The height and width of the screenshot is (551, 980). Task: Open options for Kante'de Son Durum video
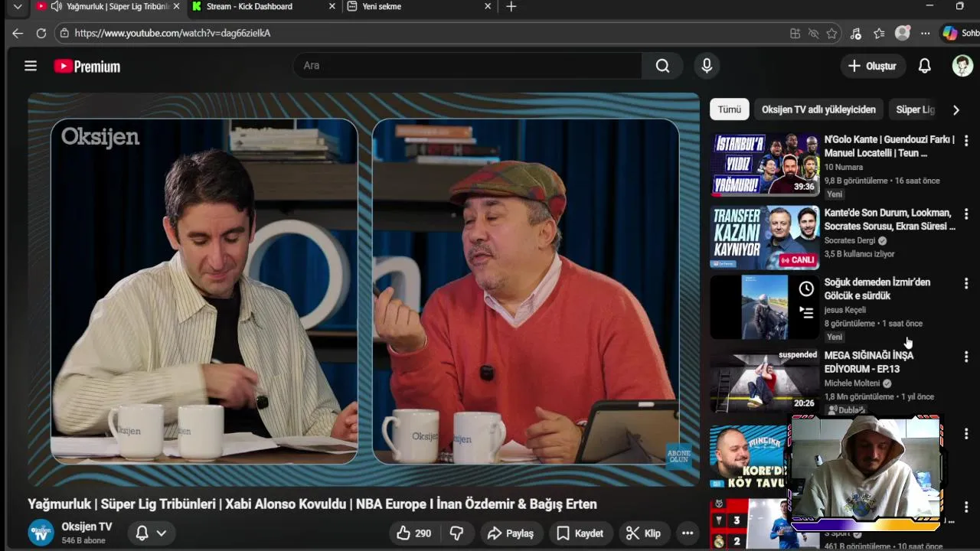tap(966, 214)
